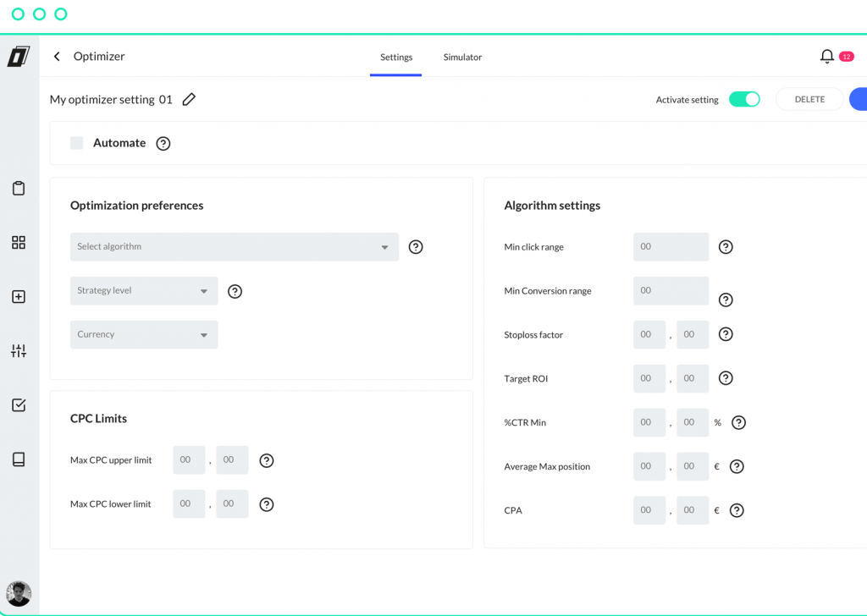Open the Select algorithm dropdown
Image resolution: width=867 pixels, height=616 pixels.
(x=235, y=247)
